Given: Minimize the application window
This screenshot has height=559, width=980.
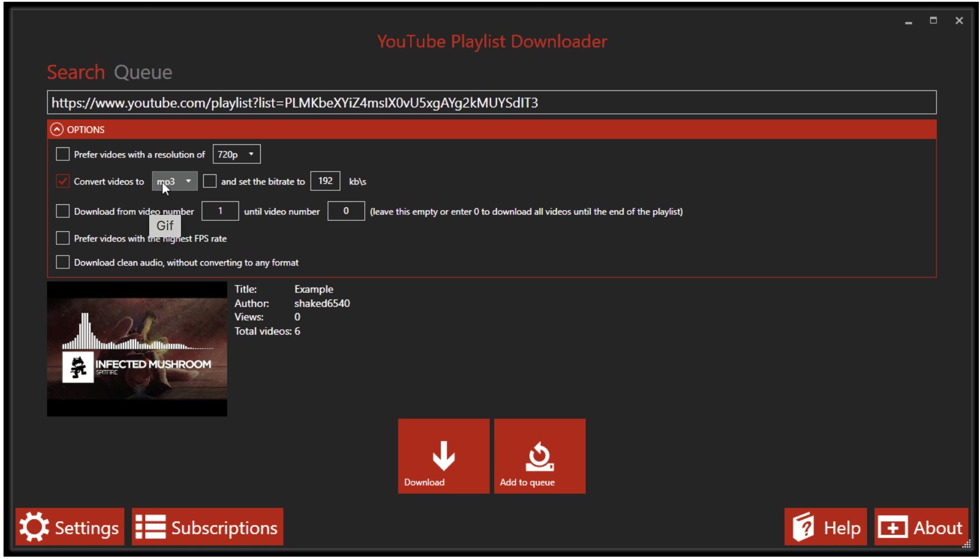Looking at the screenshot, I should [x=908, y=21].
